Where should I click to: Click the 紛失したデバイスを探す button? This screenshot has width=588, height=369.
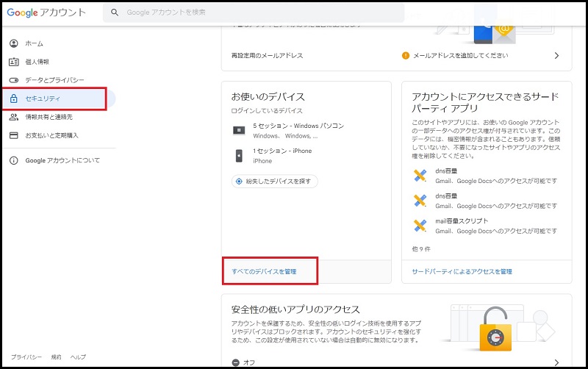(274, 181)
